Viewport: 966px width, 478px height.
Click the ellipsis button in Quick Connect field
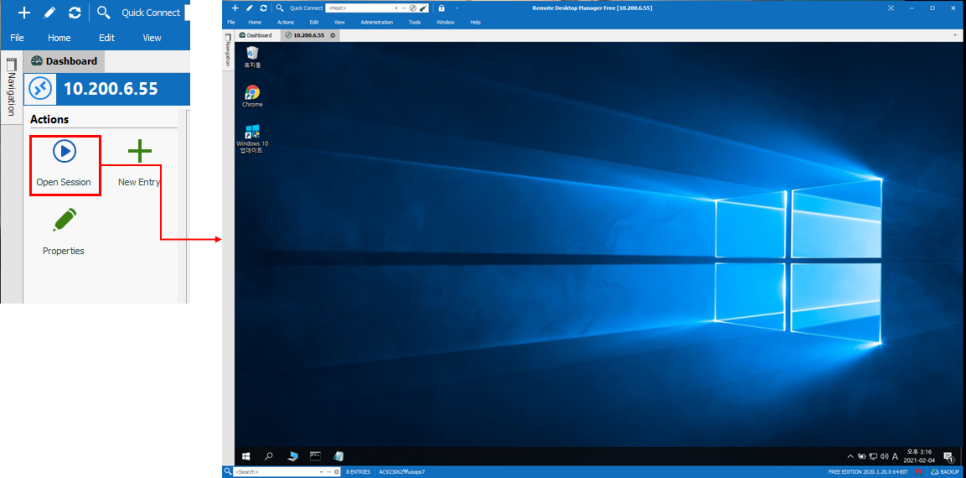coord(404,8)
